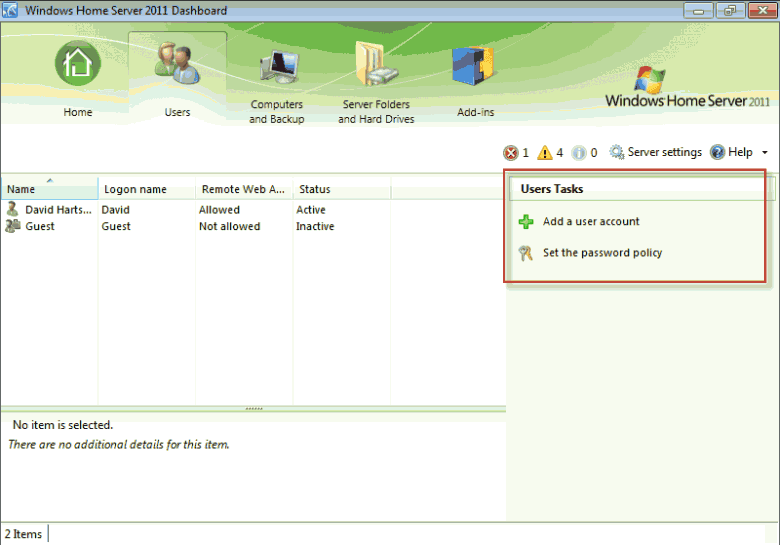
Task: Click the 2 Items status bar text
Action: pos(23,534)
